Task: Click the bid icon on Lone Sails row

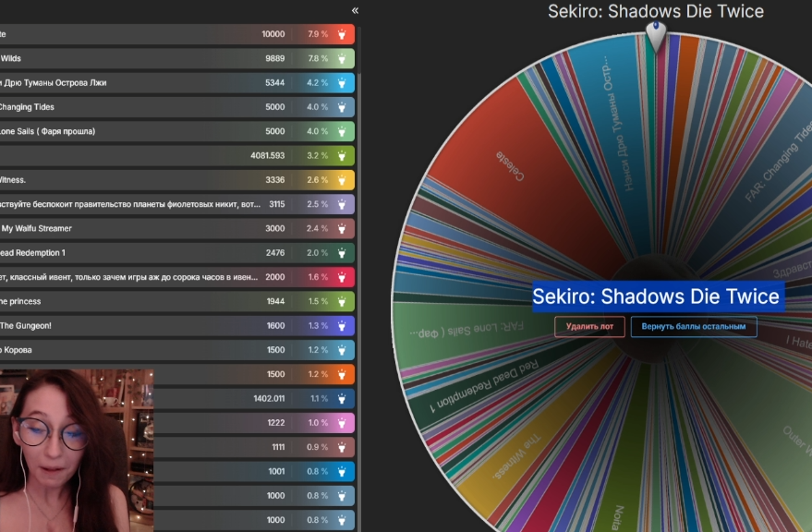Action: click(342, 131)
